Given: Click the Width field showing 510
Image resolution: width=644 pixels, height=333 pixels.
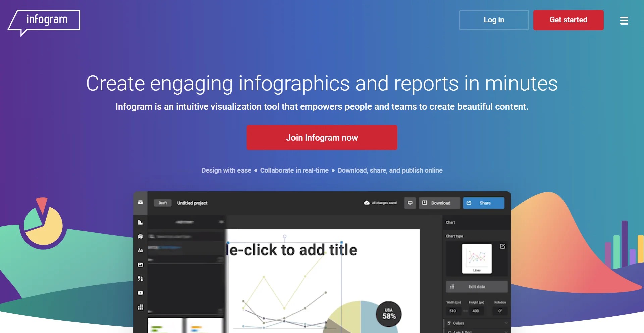Looking at the screenshot, I should click(453, 311).
